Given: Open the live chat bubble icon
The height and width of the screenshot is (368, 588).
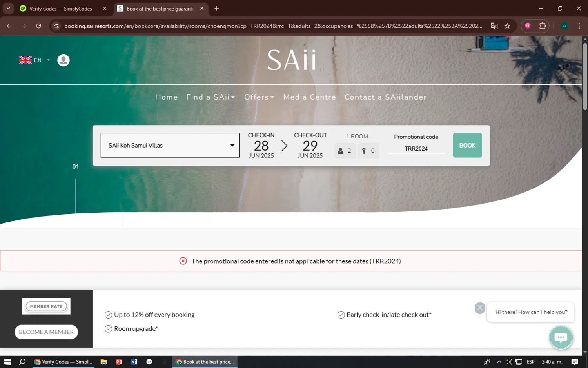Looking at the screenshot, I should (561, 337).
